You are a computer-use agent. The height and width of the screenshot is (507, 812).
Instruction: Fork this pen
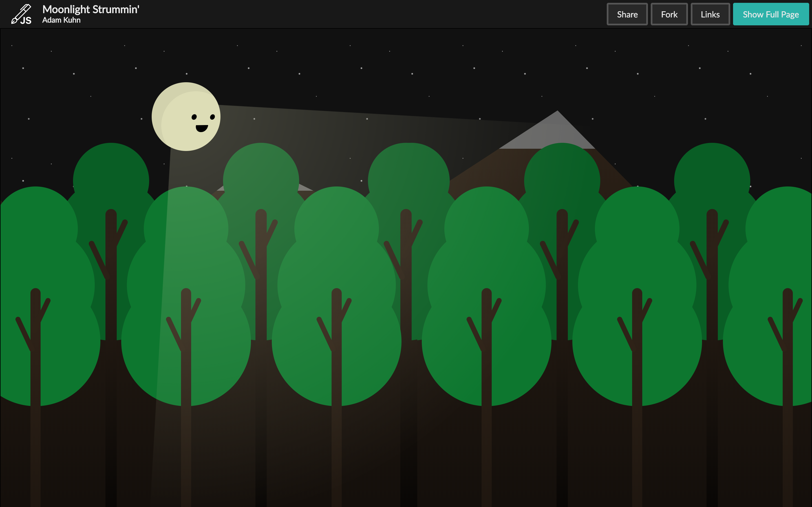coord(669,14)
